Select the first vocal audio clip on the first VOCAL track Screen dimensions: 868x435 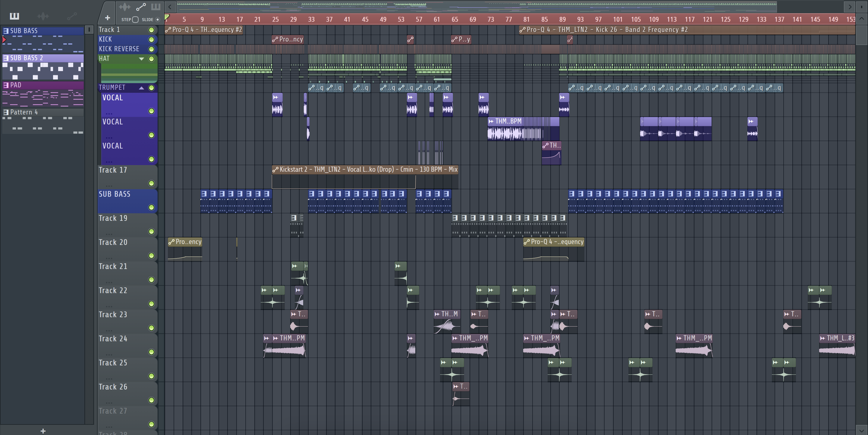point(277,105)
